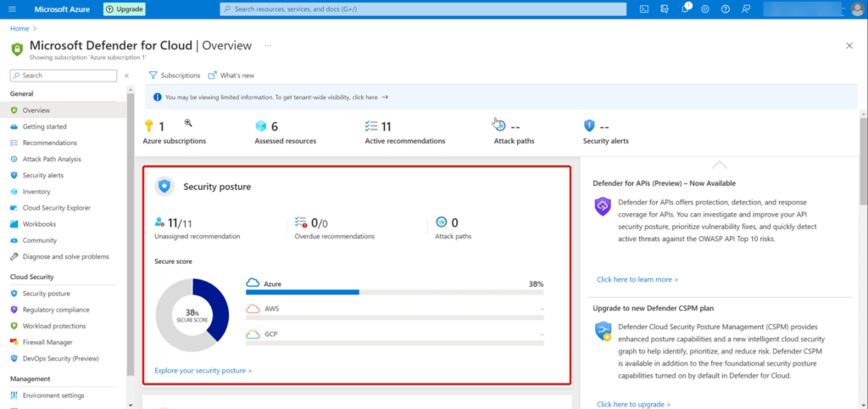Click the Unassigned recommendation person icon
Viewport: 868px width, 409px height.
(x=159, y=222)
